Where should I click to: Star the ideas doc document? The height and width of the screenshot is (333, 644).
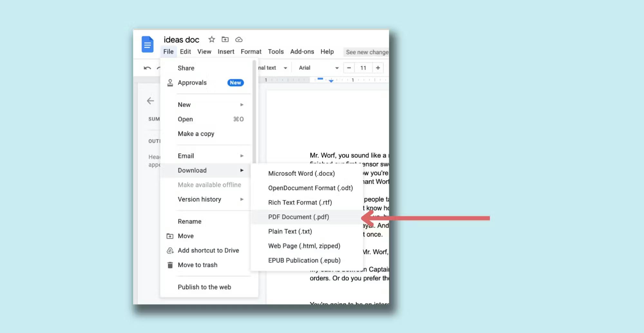click(211, 39)
